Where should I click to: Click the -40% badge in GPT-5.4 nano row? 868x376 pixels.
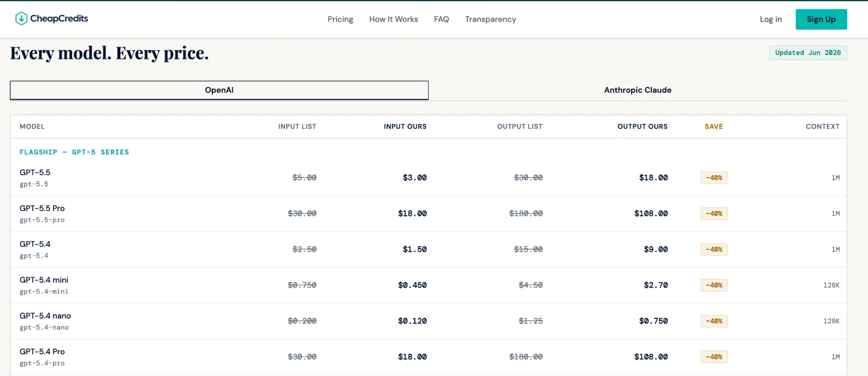714,321
